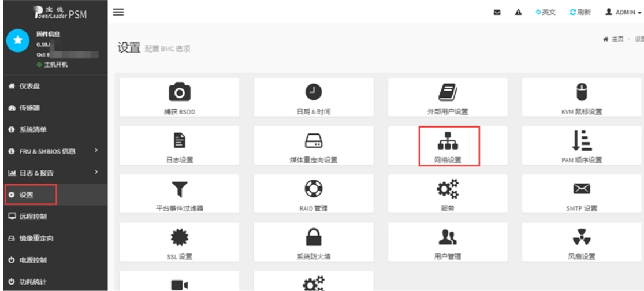The width and height of the screenshot is (644, 291).
Task: Open 风扇设置 fan tile
Action: [582, 242]
